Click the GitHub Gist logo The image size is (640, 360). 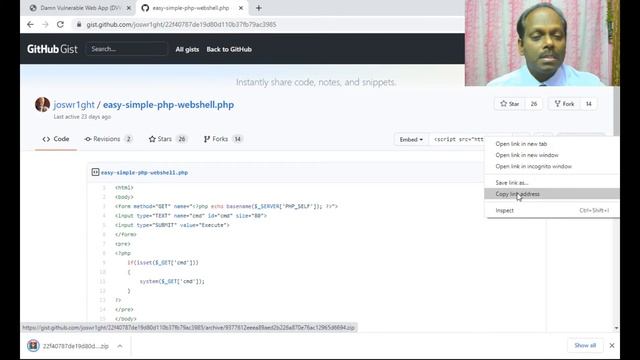click(x=52, y=49)
